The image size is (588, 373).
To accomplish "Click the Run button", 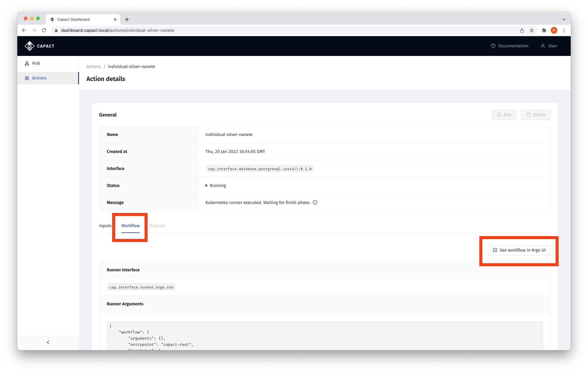I will point(504,115).
